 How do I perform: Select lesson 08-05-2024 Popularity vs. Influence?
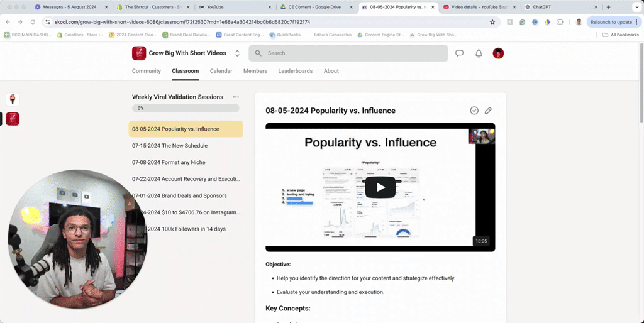(x=186, y=129)
